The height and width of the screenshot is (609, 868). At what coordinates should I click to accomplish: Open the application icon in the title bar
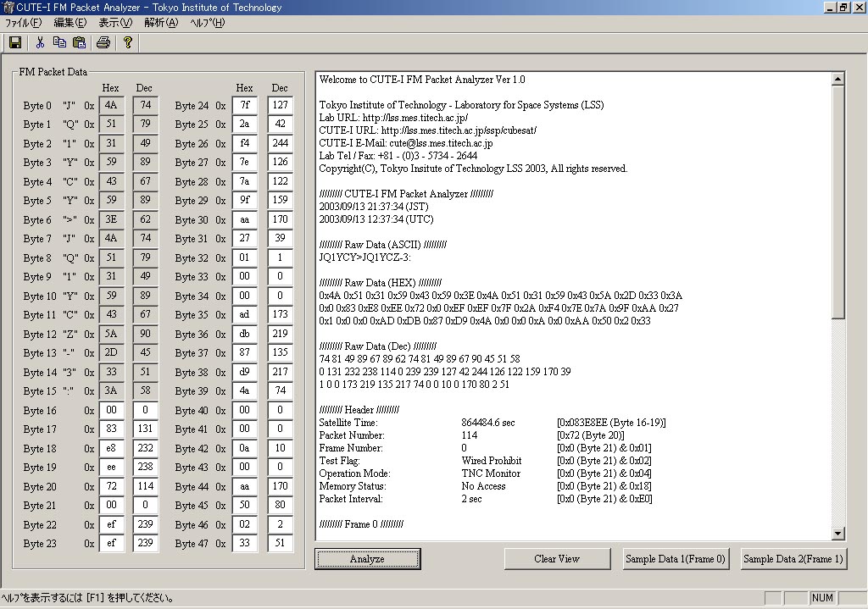click(x=8, y=7)
